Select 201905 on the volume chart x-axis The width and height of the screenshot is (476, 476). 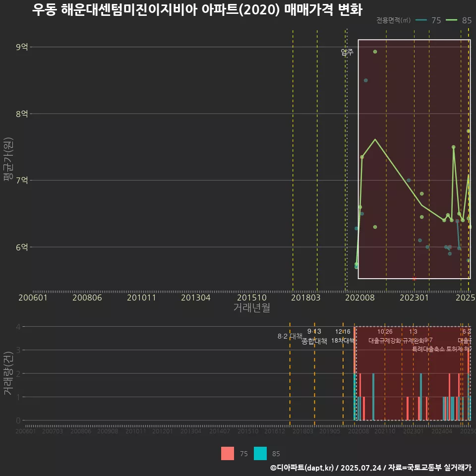click(x=330, y=431)
